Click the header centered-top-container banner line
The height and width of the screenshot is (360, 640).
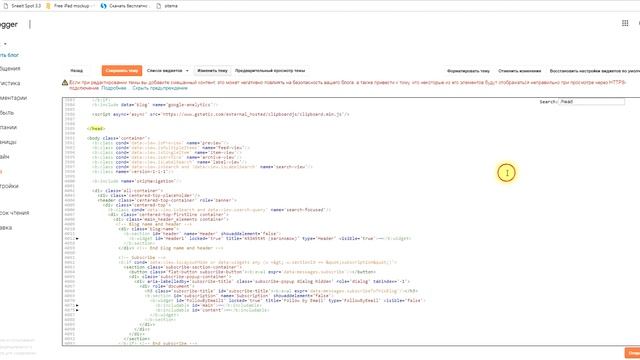point(167,200)
